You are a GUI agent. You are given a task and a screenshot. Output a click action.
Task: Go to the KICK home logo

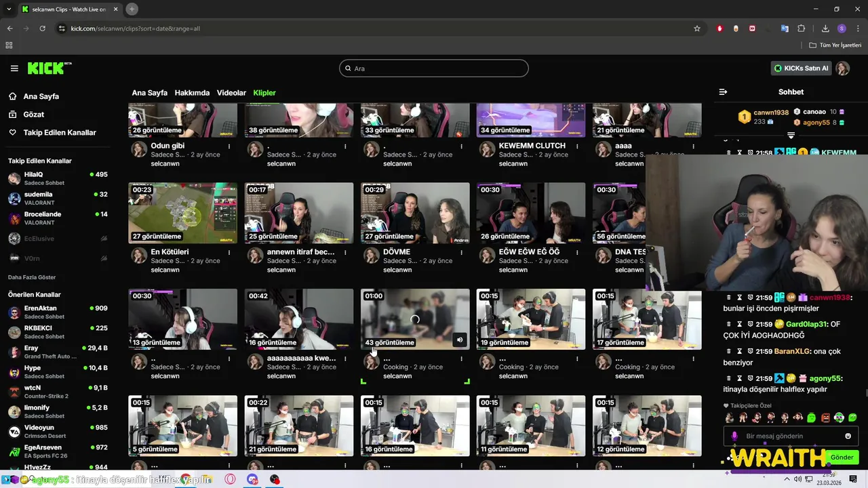(x=50, y=68)
